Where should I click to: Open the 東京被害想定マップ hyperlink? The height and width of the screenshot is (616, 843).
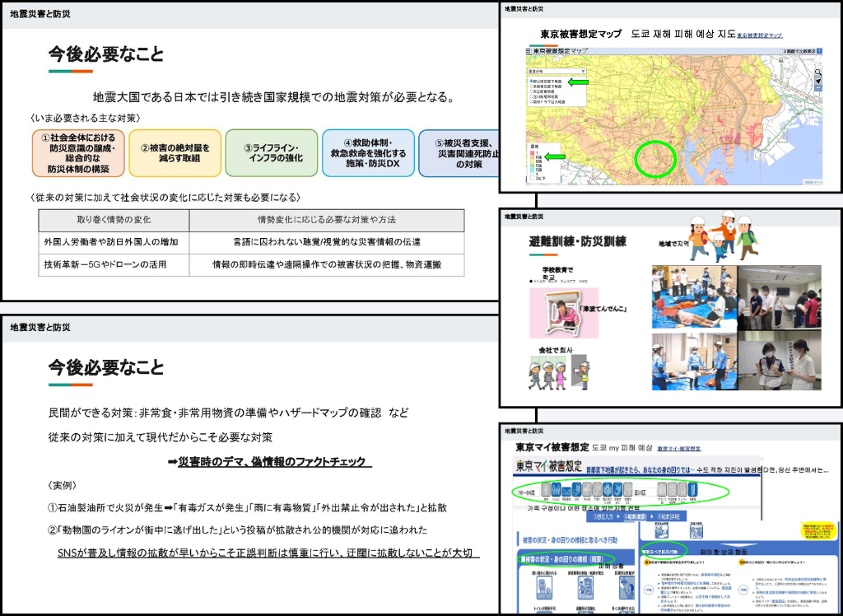[759, 36]
